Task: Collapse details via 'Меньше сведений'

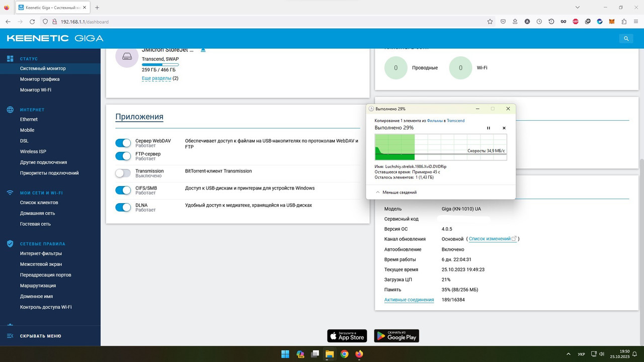Action: [396, 192]
